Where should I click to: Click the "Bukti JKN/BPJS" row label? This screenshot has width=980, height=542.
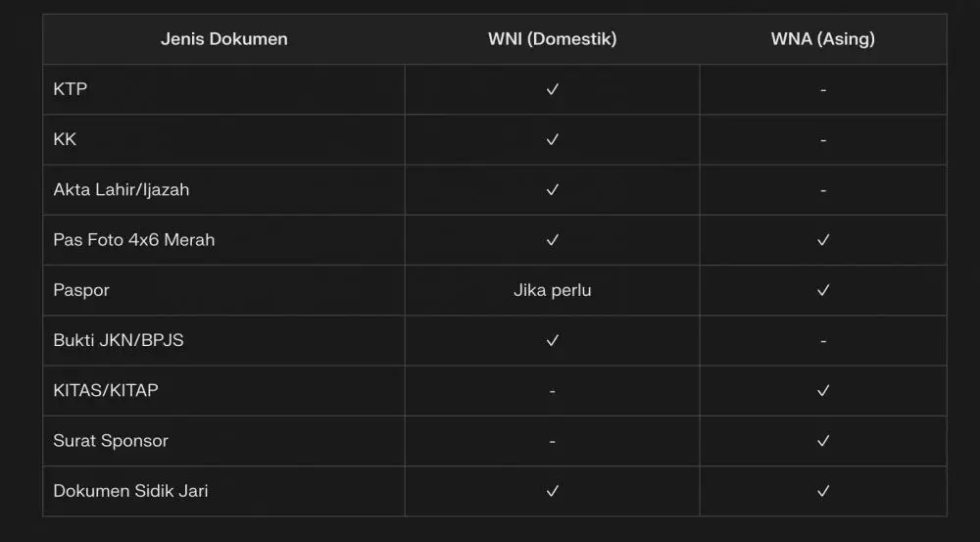coord(119,340)
